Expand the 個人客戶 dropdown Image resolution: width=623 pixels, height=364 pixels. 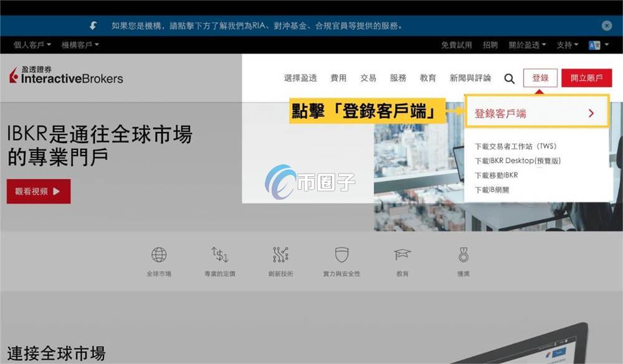29,44
